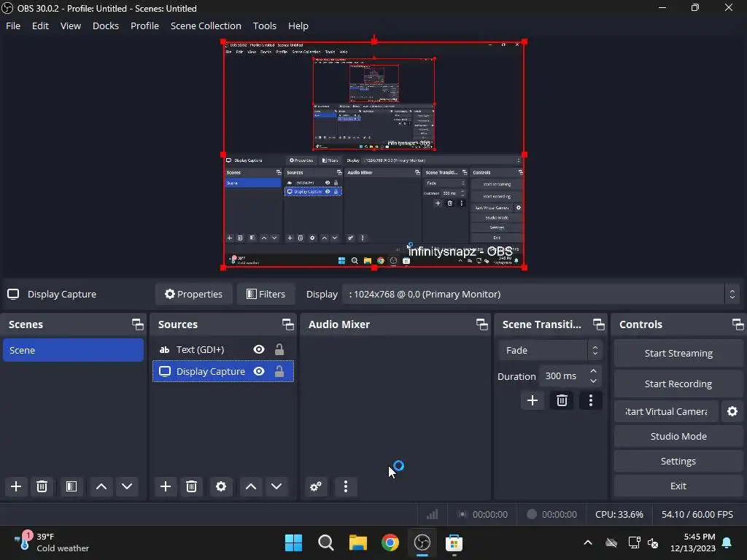
Task: Select the Text (GDI+) source row
Action: pos(223,349)
